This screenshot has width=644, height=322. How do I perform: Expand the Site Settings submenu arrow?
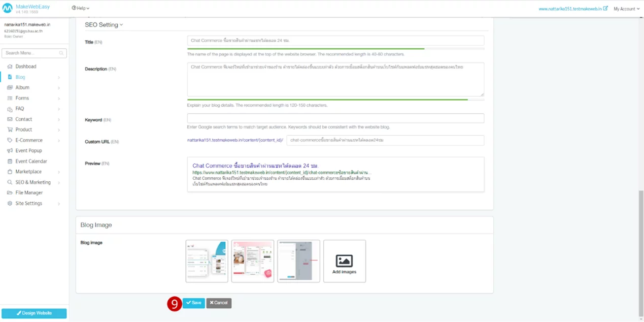click(59, 204)
